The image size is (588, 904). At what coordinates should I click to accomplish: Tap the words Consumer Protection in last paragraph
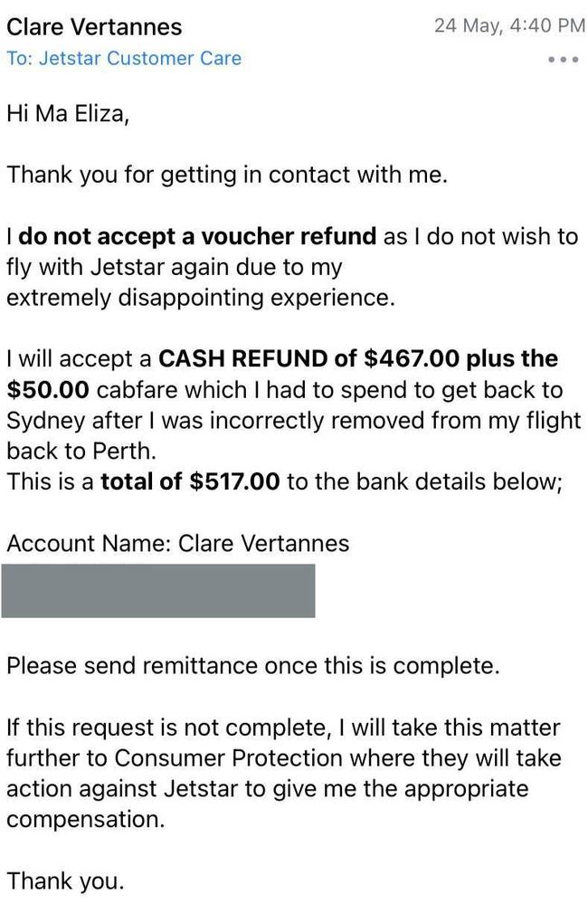click(x=228, y=757)
